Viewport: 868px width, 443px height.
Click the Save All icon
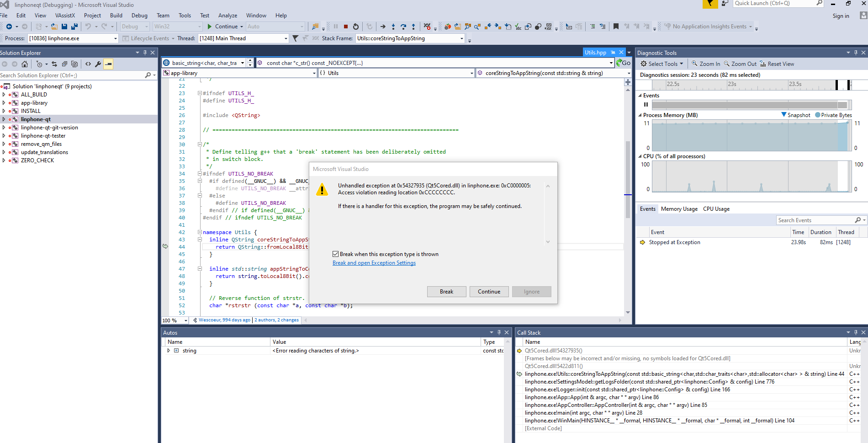coord(74,27)
